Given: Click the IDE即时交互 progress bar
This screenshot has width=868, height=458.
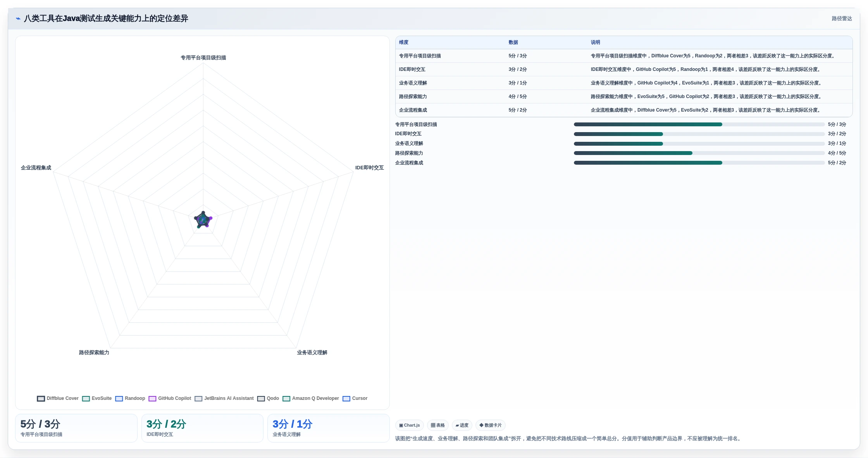Looking at the screenshot, I should pos(699,134).
